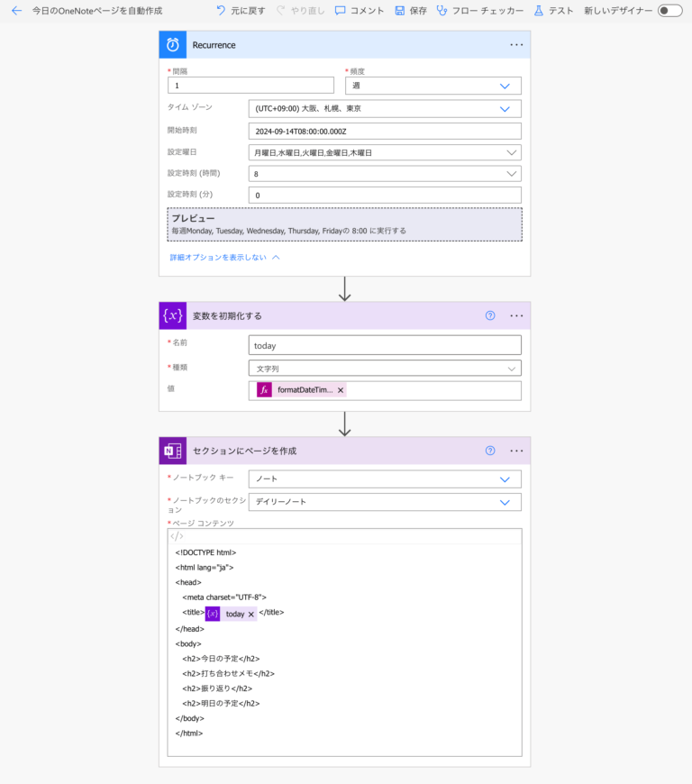
Task: Remove the formatDateTime expression token
Action: point(341,390)
